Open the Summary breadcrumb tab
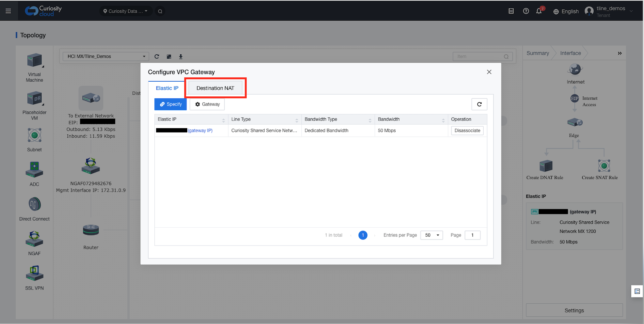This screenshot has width=644, height=324. tap(537, 53)
